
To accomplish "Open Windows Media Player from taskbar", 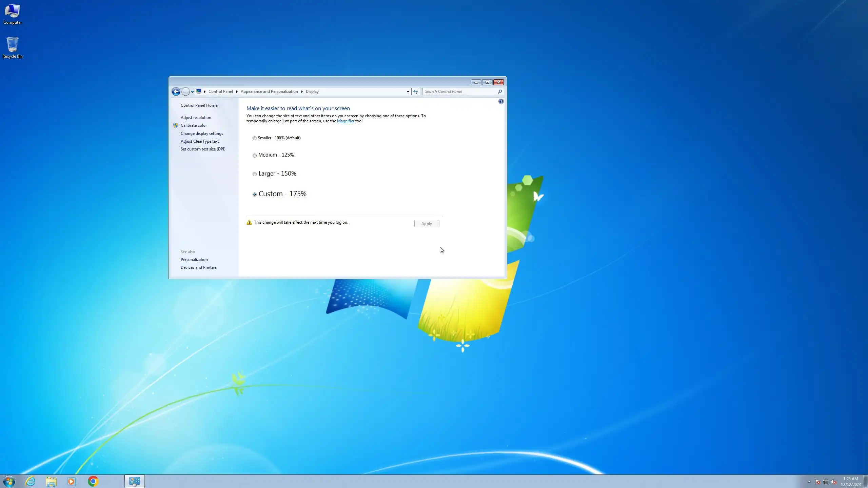I will 72,481.
